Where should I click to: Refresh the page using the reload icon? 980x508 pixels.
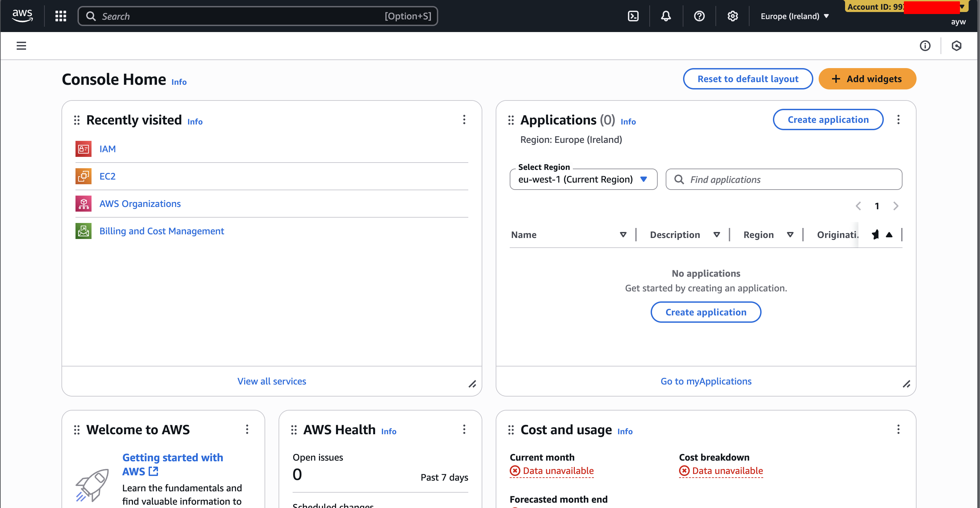coord(957,46)
